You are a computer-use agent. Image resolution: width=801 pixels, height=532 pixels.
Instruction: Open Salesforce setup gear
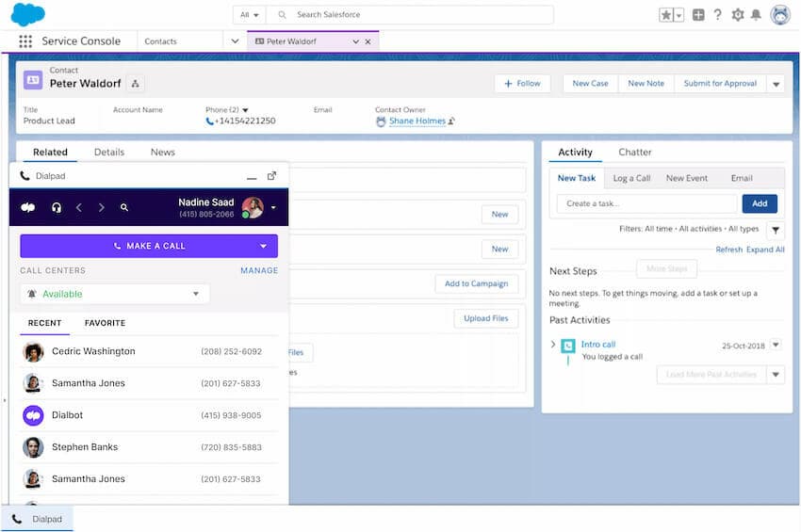tap(737, 15)
